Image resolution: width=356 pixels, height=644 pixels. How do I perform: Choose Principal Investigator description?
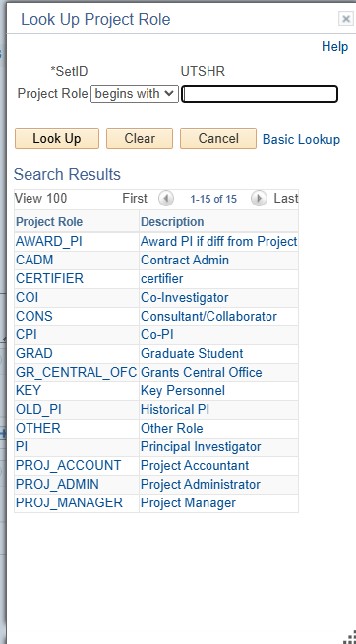click(201, 446)
